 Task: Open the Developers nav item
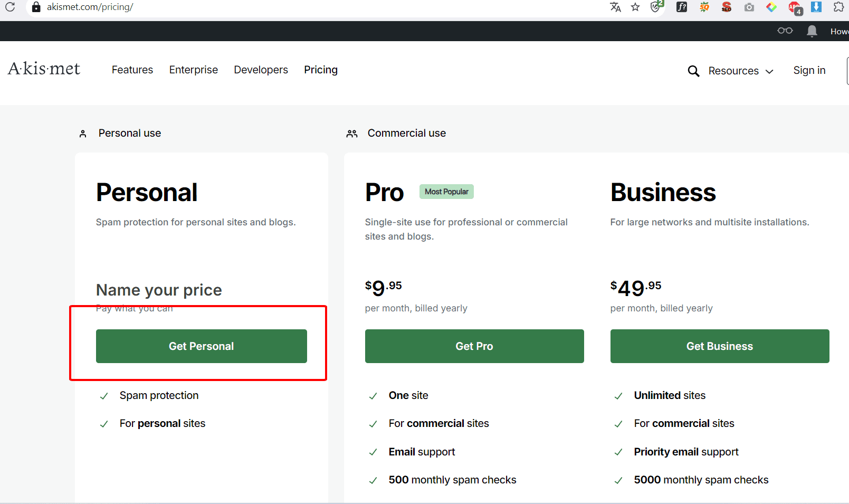coord(261,70)
